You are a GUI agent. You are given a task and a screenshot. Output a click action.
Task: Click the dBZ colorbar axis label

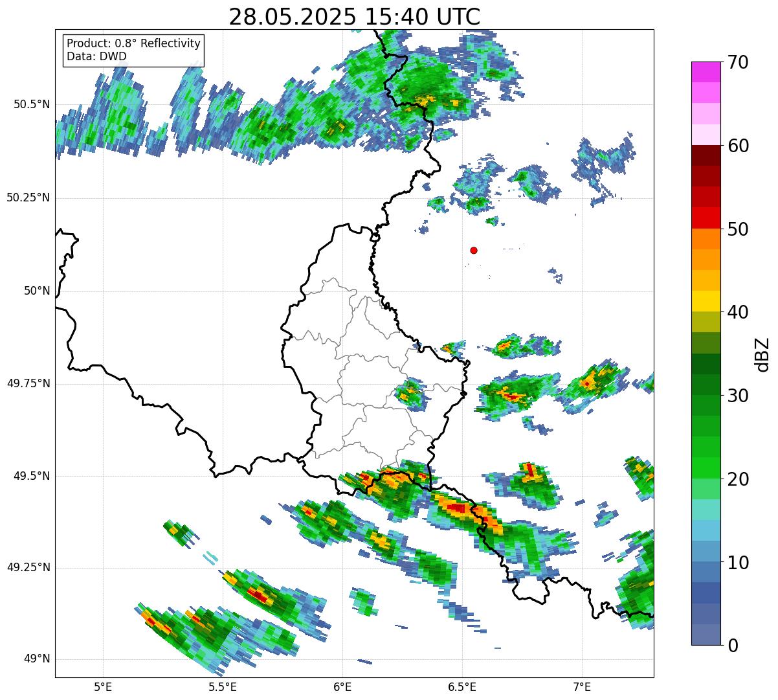coord(763,354)
